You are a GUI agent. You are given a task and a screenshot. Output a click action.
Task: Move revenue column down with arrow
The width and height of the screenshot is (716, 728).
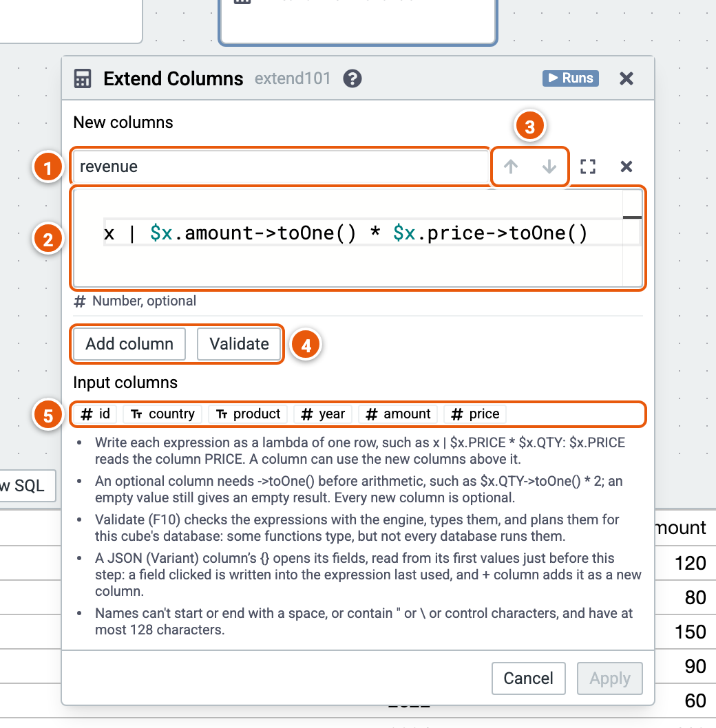pyautogui.click(x=549, y=167)
